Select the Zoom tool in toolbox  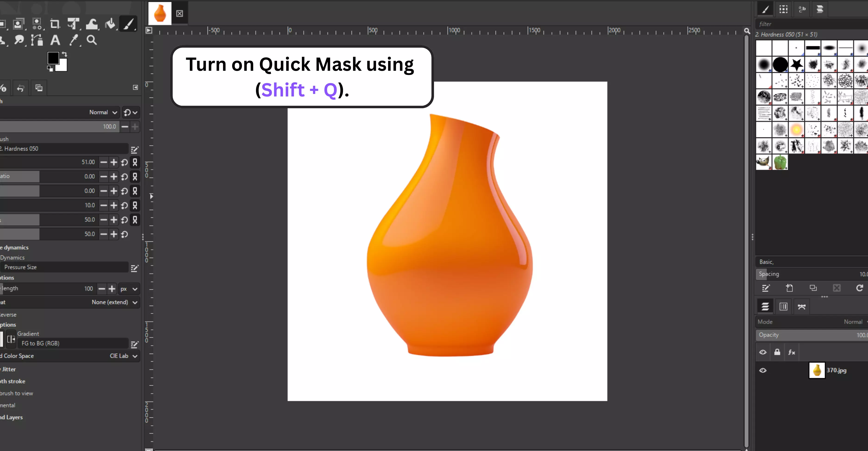92,40
